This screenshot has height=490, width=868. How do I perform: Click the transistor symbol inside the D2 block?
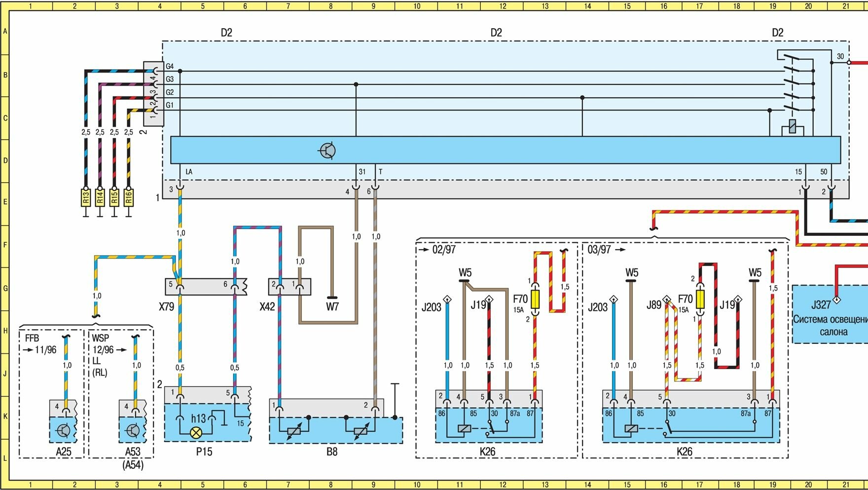[327, 151]
